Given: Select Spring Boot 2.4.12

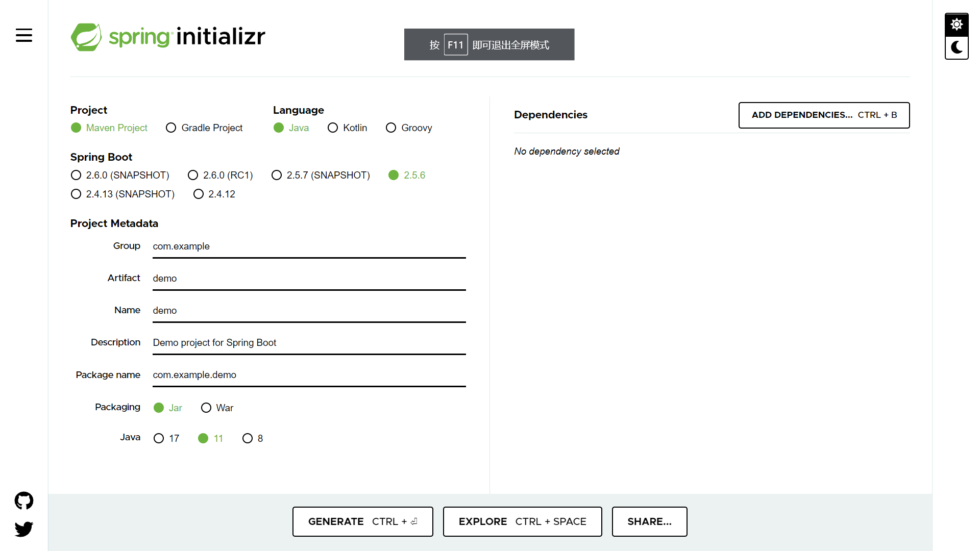Looking at the screenshot, I should click(x=214, y=194).
